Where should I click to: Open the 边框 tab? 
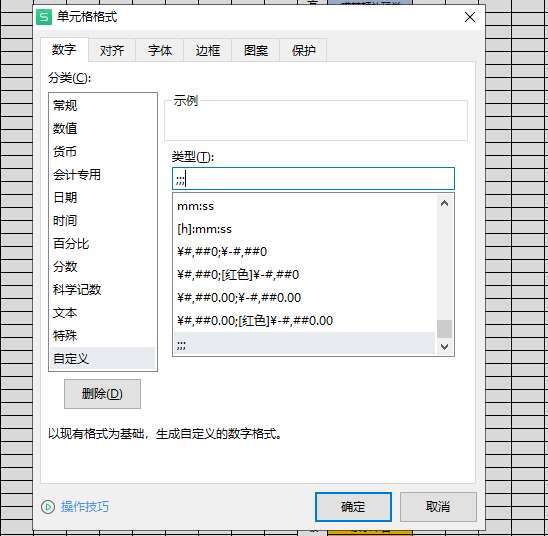208,50
